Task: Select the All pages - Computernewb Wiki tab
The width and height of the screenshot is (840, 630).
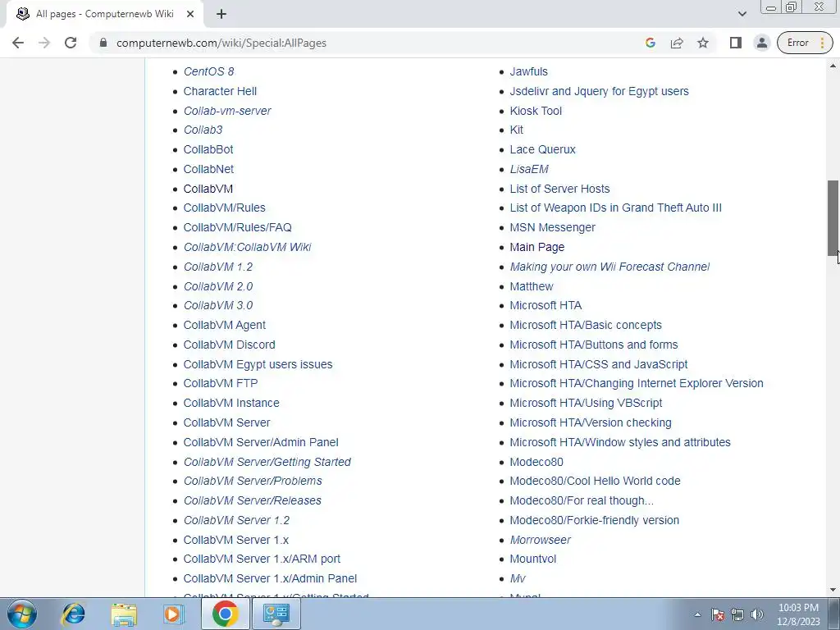Action: pos(104,15)
